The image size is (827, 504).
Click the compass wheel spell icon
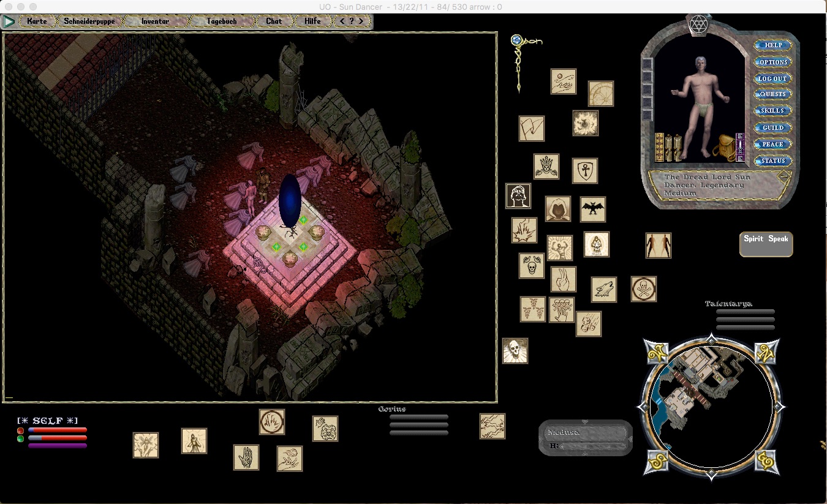[601, 94]
